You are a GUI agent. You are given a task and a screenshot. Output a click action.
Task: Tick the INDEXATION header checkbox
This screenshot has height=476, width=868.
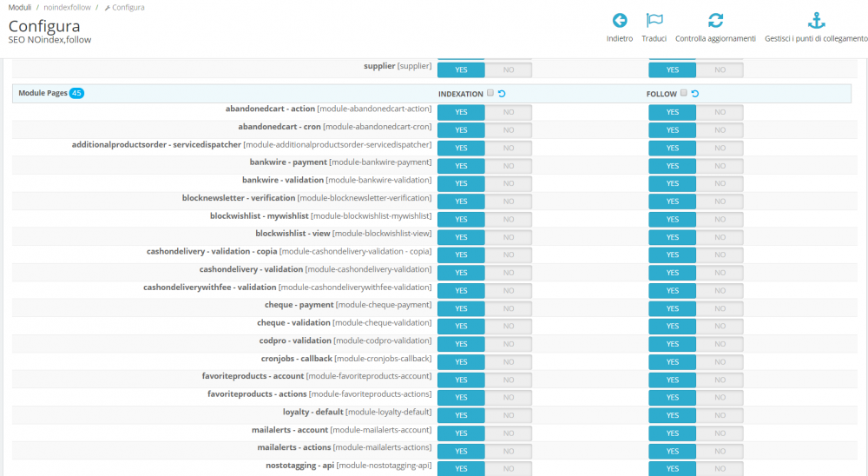point(490,93)
